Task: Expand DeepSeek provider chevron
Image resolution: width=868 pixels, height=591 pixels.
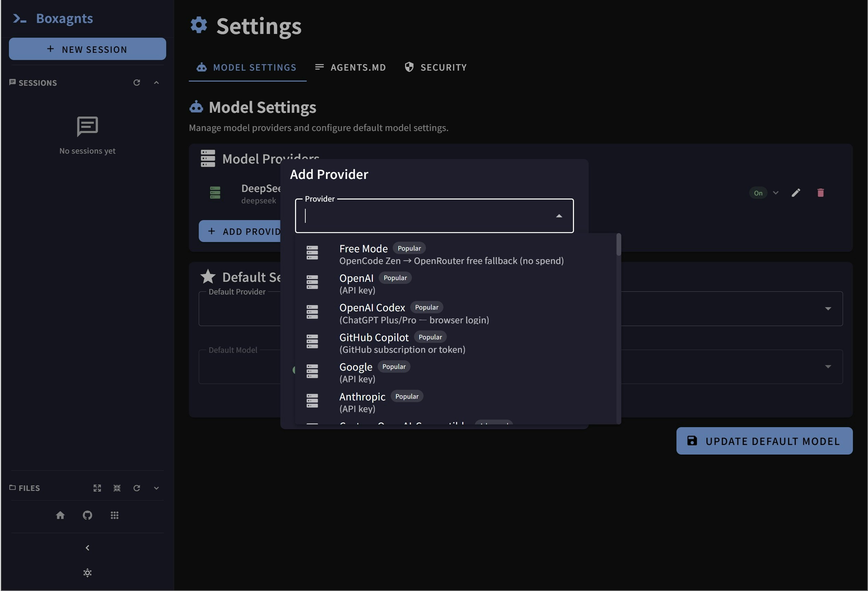Action: click(776, 193)
